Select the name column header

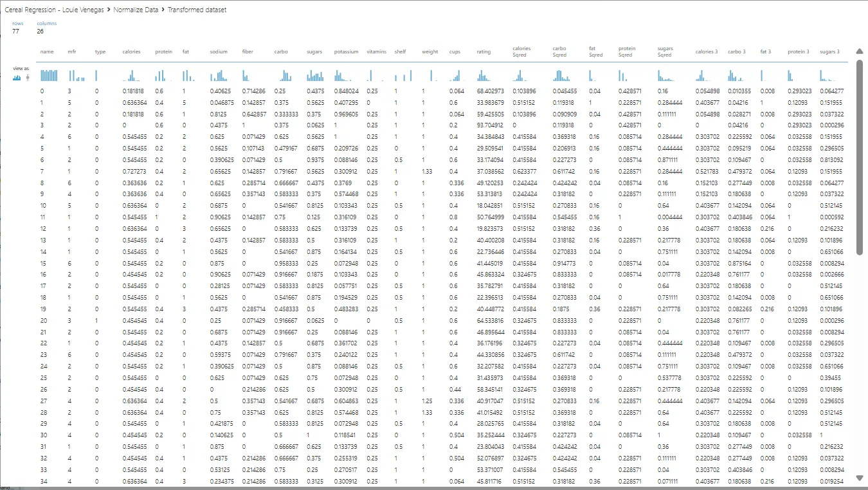click(47, 51)
